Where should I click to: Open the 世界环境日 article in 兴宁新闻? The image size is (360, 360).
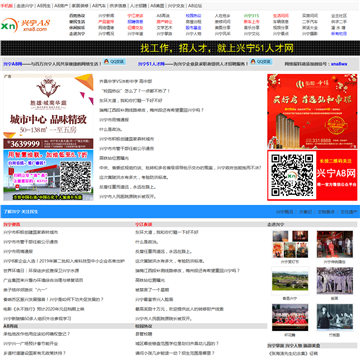click(41, 271)
